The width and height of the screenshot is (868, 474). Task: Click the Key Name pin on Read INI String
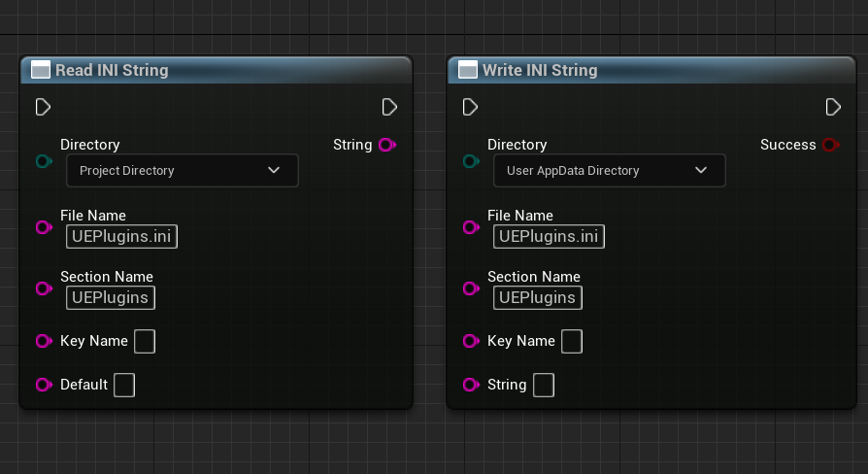tap(44, 341)
